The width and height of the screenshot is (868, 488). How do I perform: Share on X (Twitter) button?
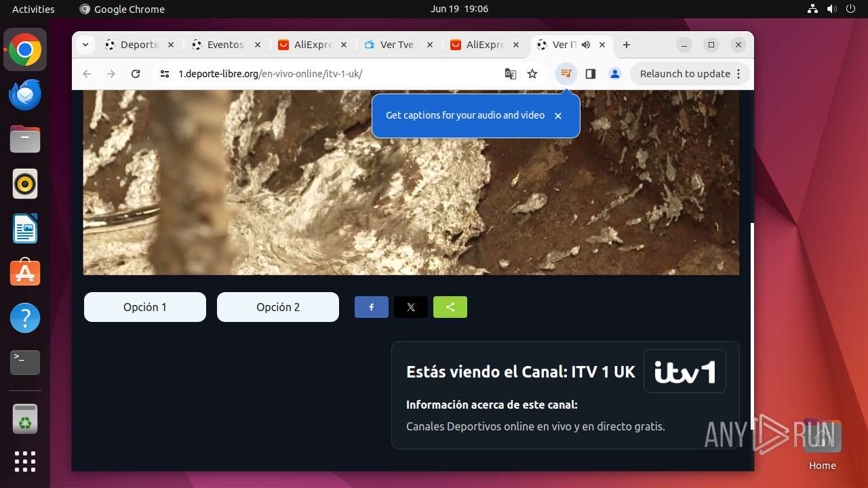pyautogui.click(x=411, y=307)
